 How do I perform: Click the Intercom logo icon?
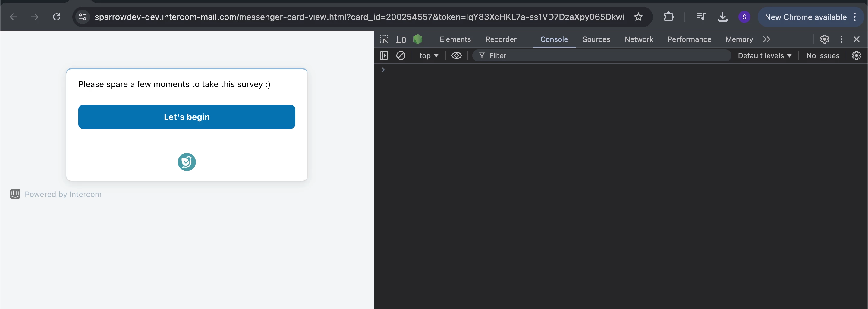15,194
